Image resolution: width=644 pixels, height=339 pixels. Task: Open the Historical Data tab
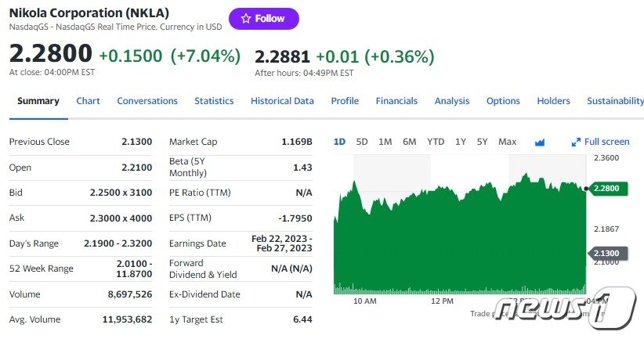pyautogui.click(x=282, y=101)
